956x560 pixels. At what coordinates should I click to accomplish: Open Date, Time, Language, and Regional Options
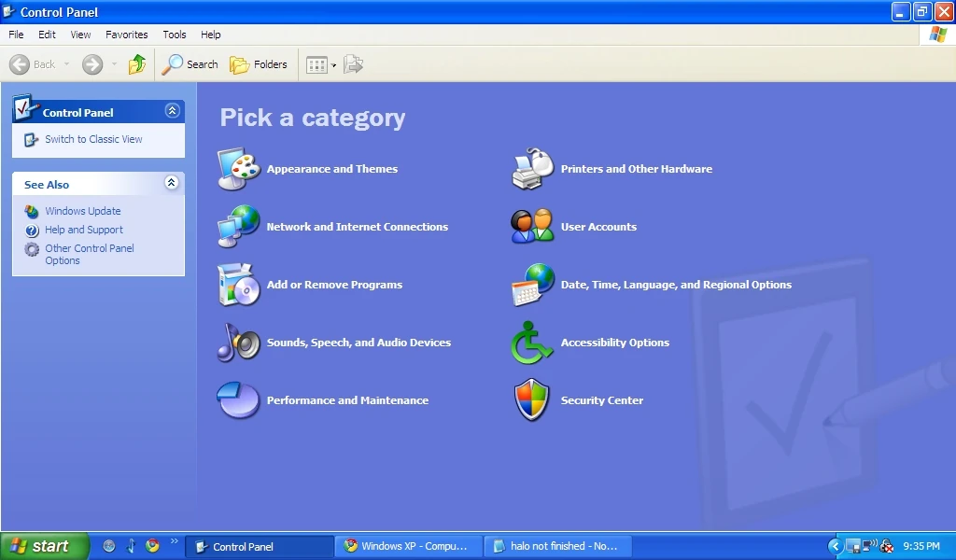(x=677, y=285)
